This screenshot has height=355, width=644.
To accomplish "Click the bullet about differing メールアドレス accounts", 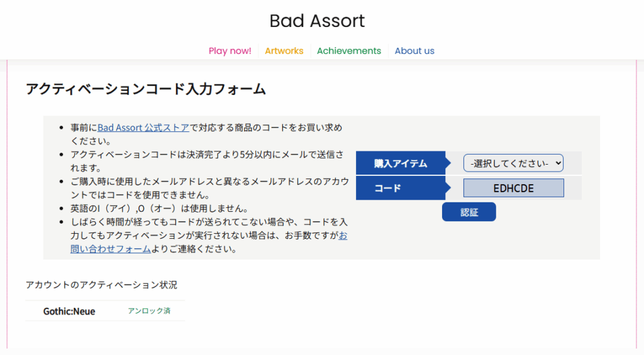I will [x=209, y=182].
